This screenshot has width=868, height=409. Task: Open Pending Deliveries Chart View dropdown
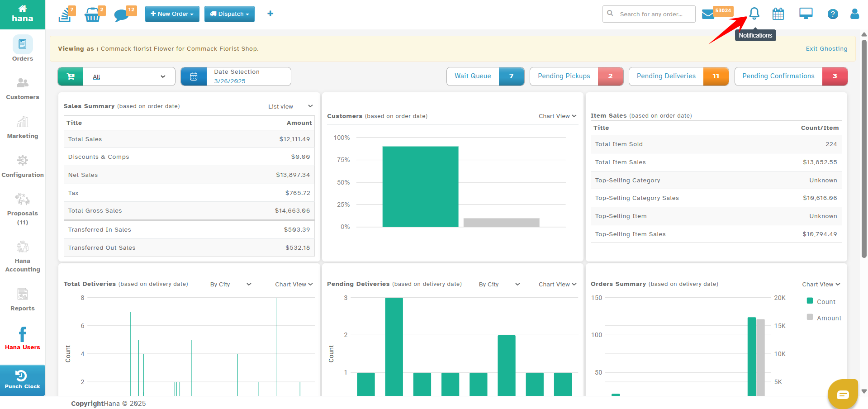click(557, 284)
